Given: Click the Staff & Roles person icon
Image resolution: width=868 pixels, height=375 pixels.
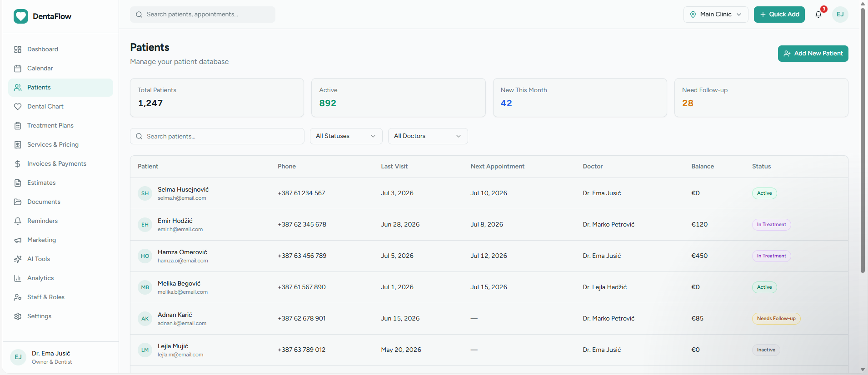Looking at the screenshot, I should tap(18, 297).
